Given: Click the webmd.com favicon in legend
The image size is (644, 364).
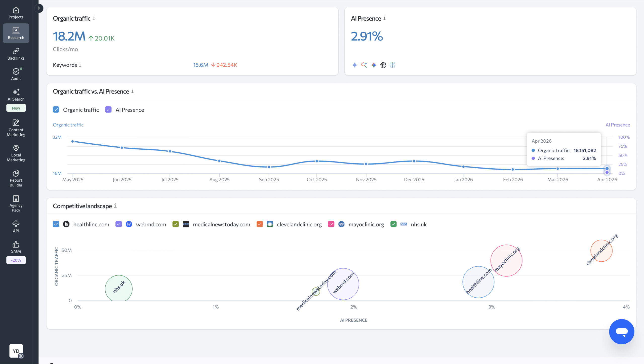Looking at the screenshot, I should 129,224.
